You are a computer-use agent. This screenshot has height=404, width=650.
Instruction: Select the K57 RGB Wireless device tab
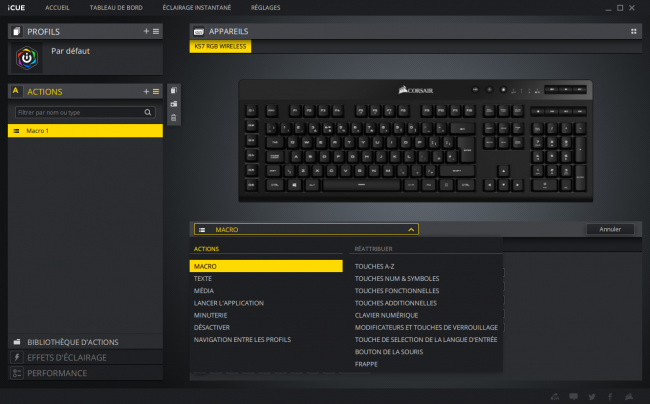pyautogui.click(x=220, y=46)
